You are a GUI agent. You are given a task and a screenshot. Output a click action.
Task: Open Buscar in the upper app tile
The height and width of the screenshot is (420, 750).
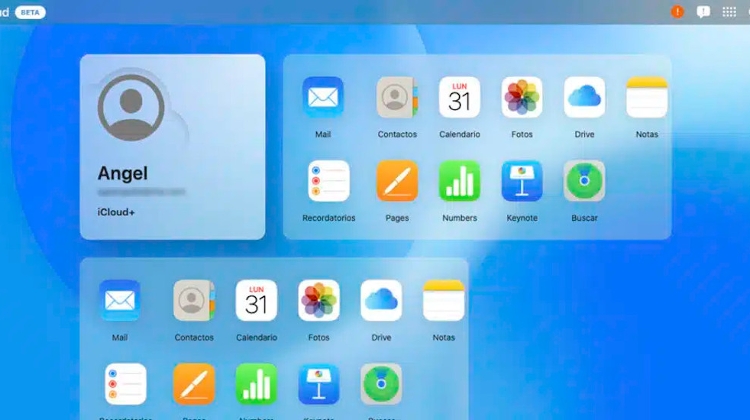pos(584,181)
